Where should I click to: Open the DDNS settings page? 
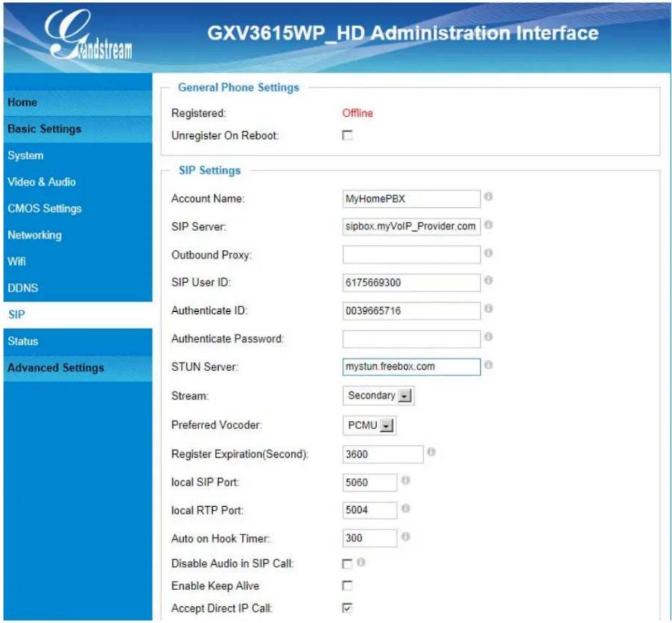78,288
